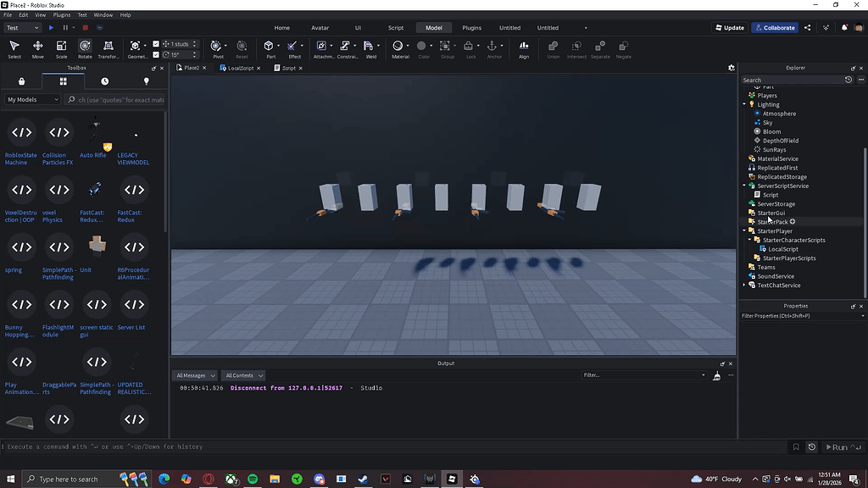Click the Align tool icon
Viewport: 868px width, 488px height.
[x=525, y=46]
